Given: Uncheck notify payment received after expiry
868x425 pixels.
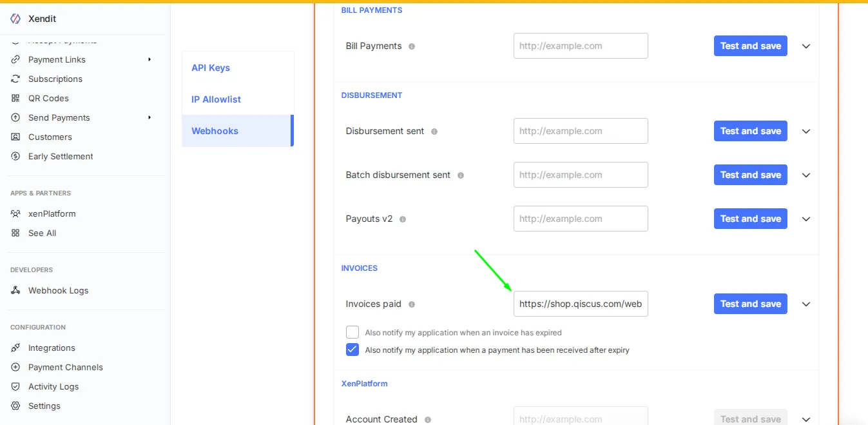Looking at the screenshot, I should point(352,350).
